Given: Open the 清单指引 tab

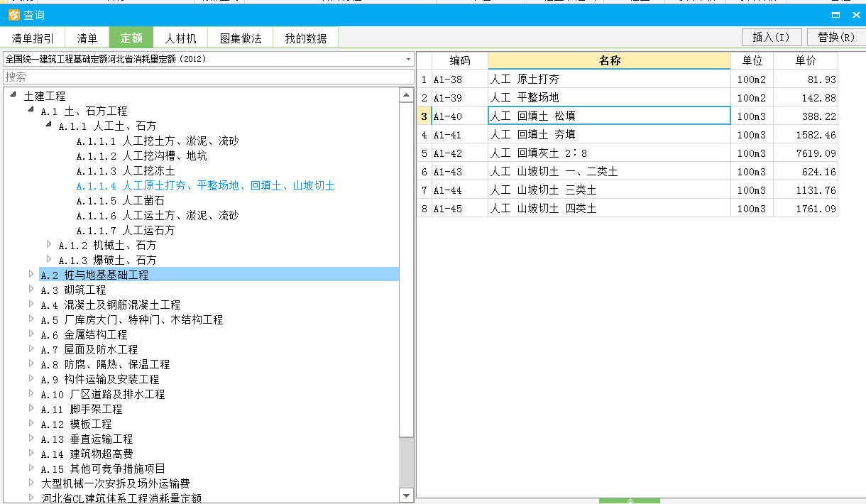Looking at the screenshot, I should [33, 38].
